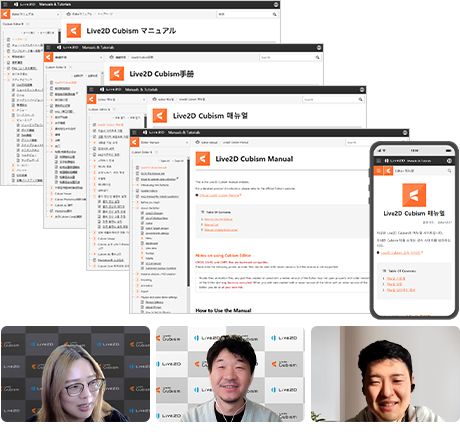The width and height of the screenshot is (460, 434).
Task: Click home breadcrumb icon in English Manual window
Action: [197, 142]
